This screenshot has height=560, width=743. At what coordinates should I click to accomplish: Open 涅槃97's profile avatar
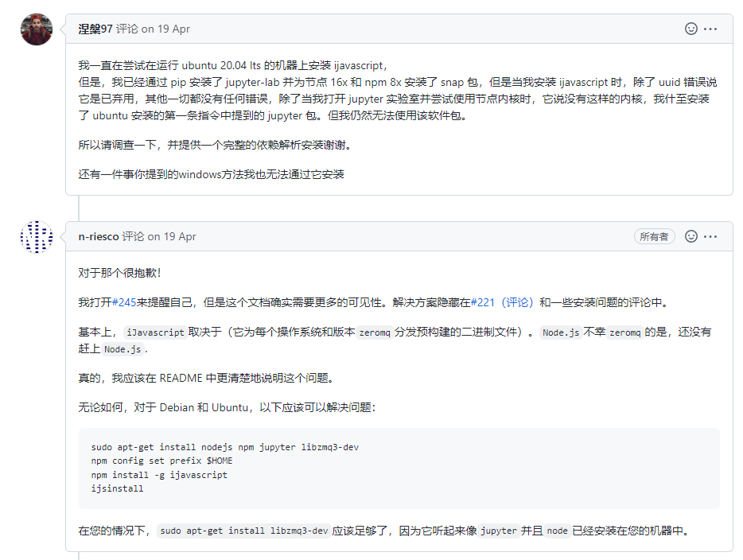click(36, 28)
